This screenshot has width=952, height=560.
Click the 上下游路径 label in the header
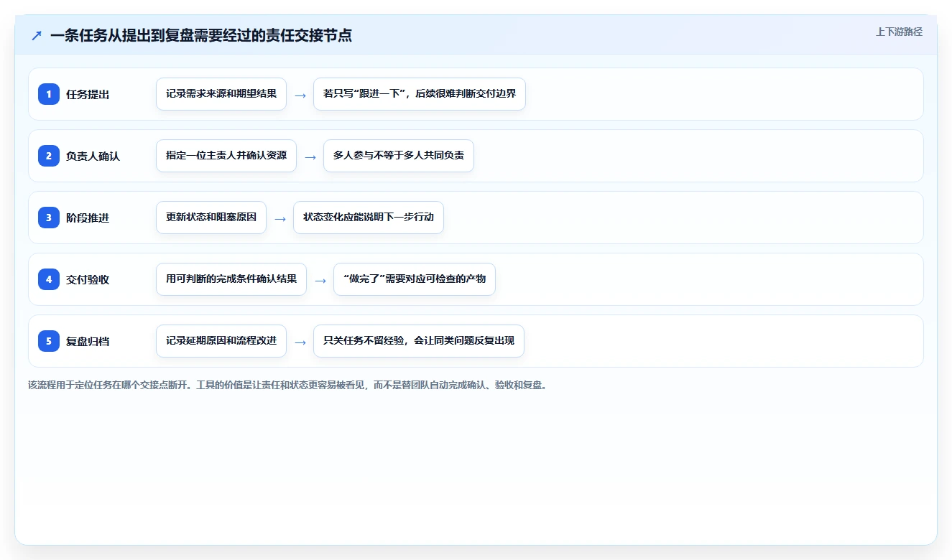(899, 32)
